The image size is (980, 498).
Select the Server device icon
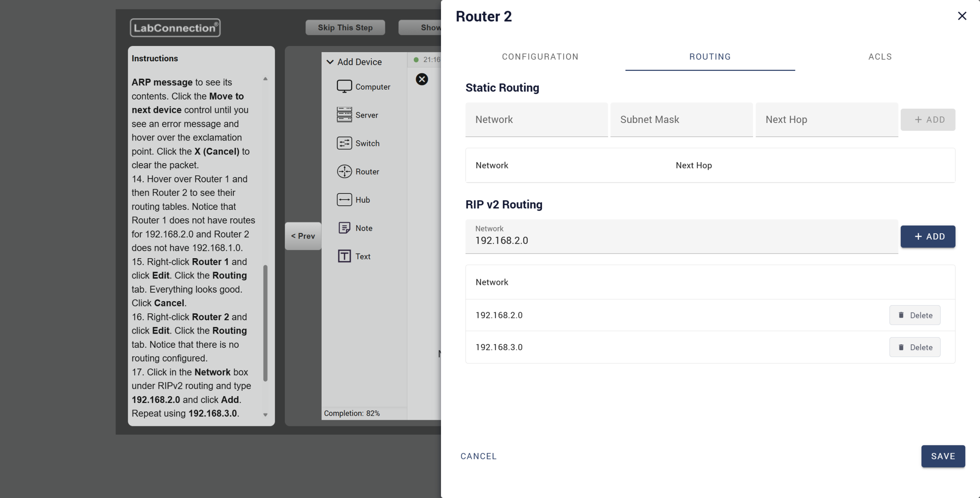point(344,115)
